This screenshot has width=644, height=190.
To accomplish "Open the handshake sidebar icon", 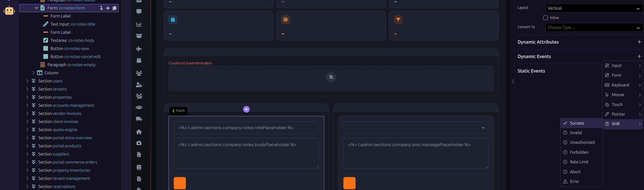I will pyautogui.click(x=139, y=107).
